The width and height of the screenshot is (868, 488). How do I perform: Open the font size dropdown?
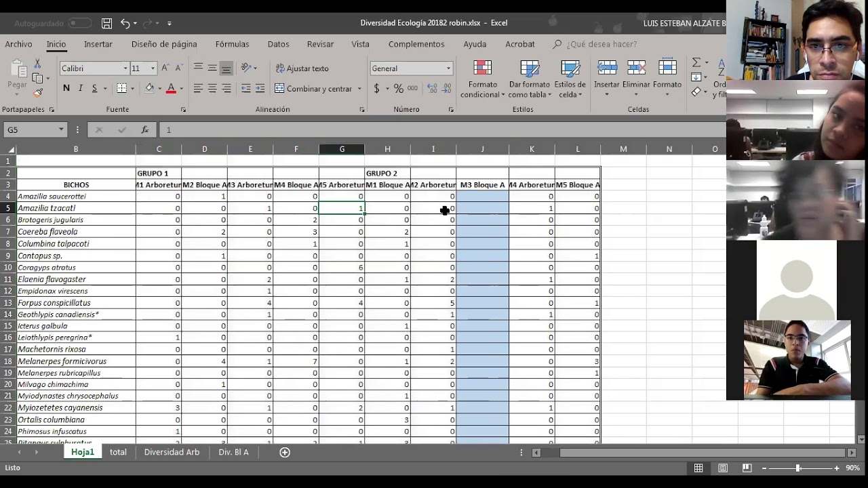pos(153,68)
